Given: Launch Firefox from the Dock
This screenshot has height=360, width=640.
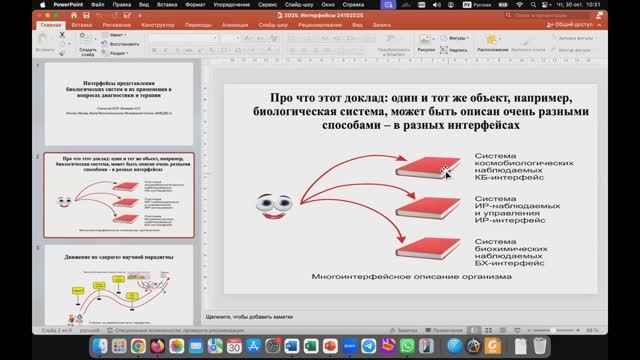Looking at the screenshot, I should 157,346.
